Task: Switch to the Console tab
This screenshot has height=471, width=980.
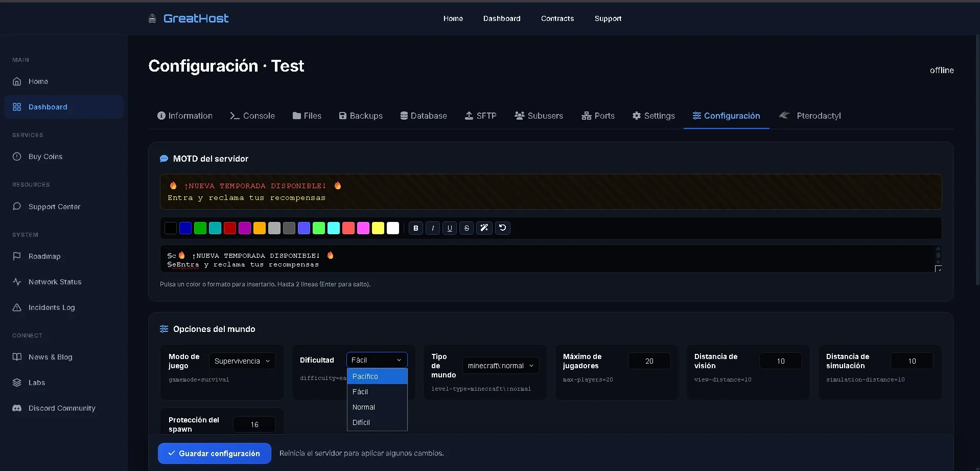Action: (x=252, y=116)
